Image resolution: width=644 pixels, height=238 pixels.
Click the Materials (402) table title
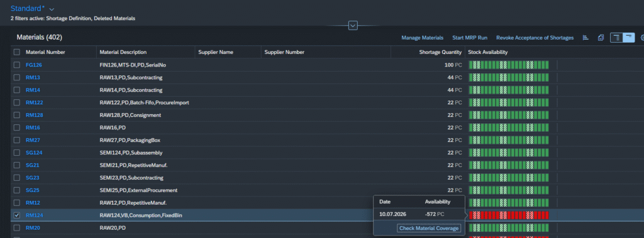(x=39, y=37)
